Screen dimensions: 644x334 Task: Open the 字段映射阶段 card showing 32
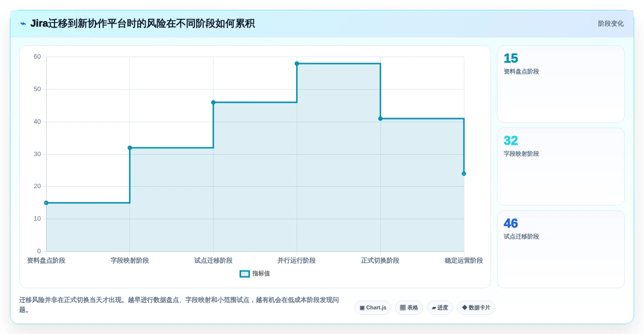561,167
